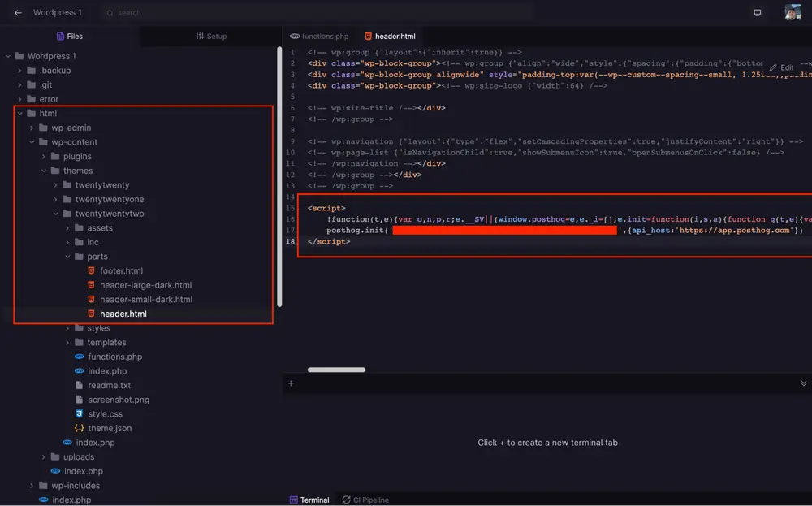Expand the wp-includes folder chevron
Image resolution: width=812 pixels, height=506 pixels.
point(32,485)
